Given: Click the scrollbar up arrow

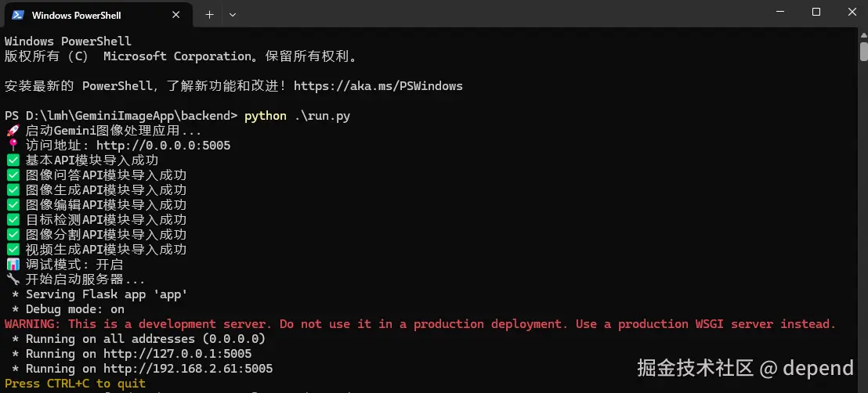Looking at the screenshot, I should point(863,36).
